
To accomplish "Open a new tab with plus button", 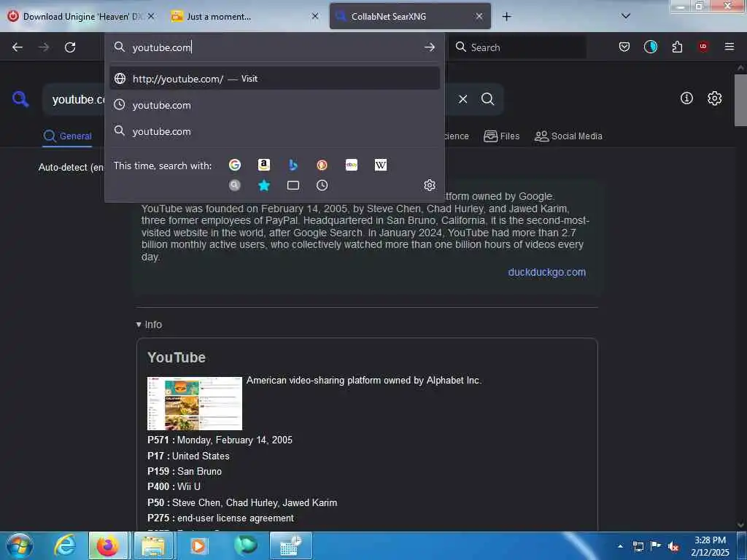I will (506, 16).
